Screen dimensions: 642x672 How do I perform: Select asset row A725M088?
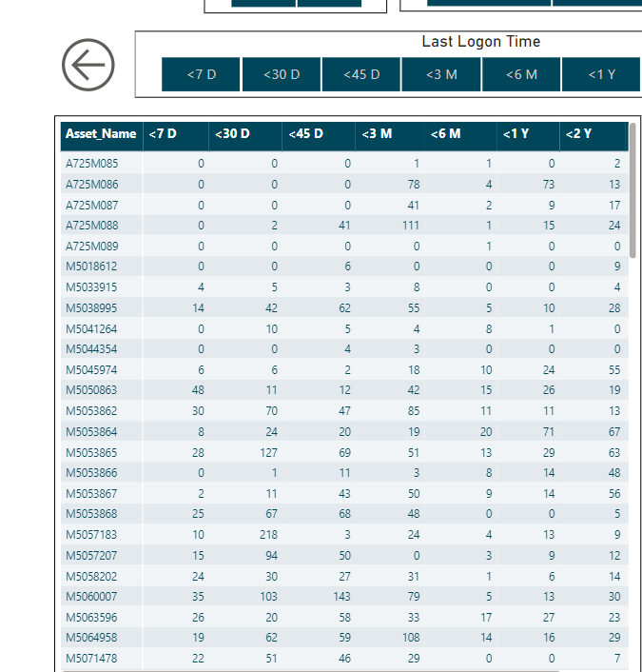344,226
